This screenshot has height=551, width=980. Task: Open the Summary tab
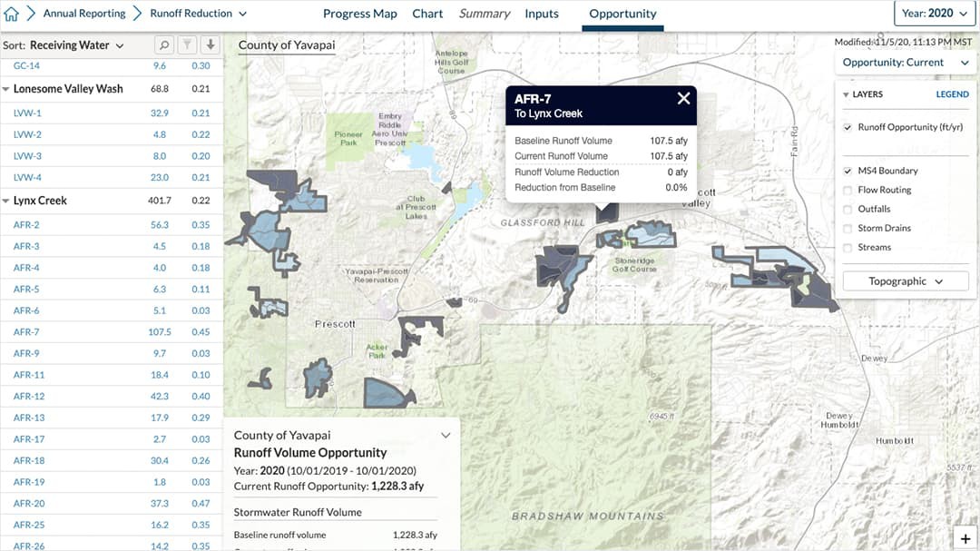[485, 14]
